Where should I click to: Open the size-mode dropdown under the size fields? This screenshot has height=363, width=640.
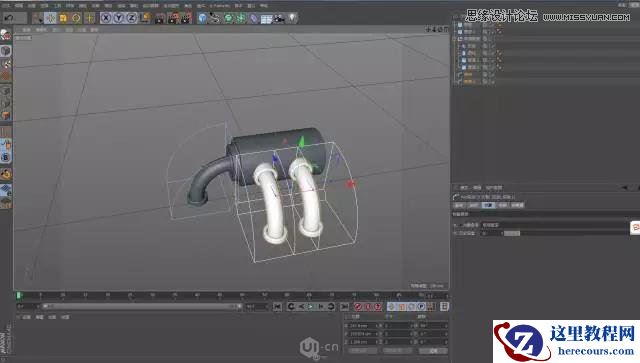398,351
